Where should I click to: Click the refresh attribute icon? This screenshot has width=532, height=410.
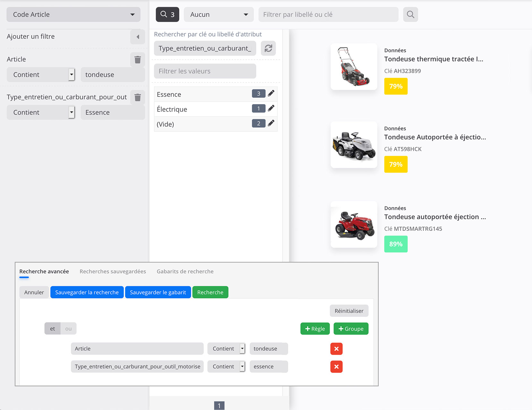(x=268, y=48)
